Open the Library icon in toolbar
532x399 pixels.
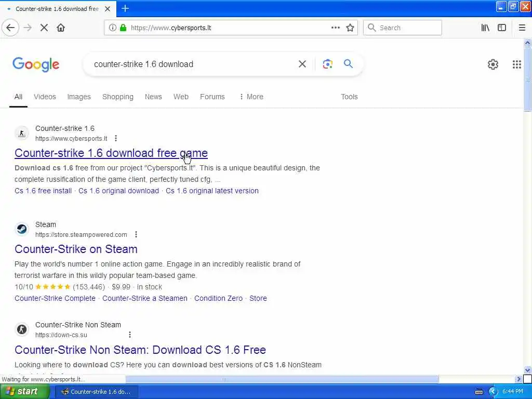pyautogui.click(x=485, y=28)
